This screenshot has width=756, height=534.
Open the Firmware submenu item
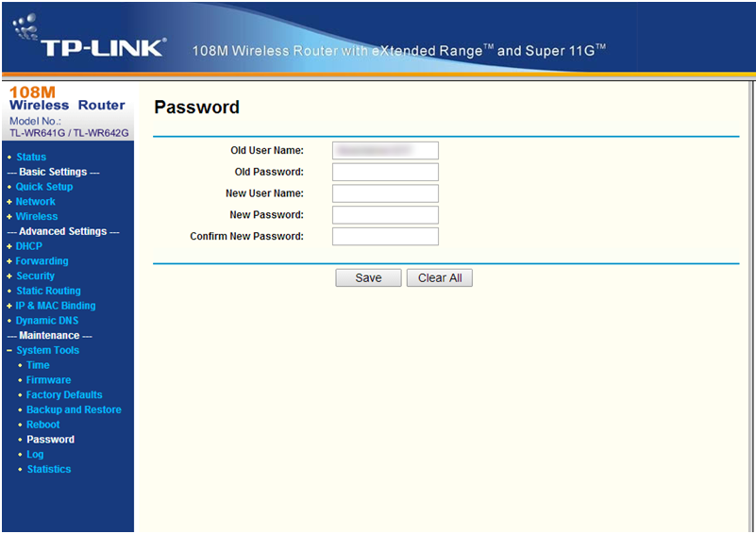point(49,380)
